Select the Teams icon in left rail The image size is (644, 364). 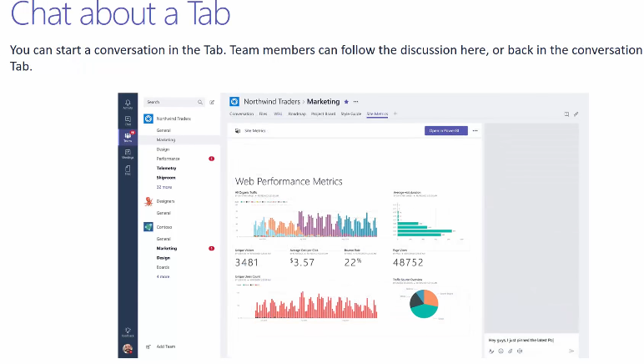[x=128, y=137]
